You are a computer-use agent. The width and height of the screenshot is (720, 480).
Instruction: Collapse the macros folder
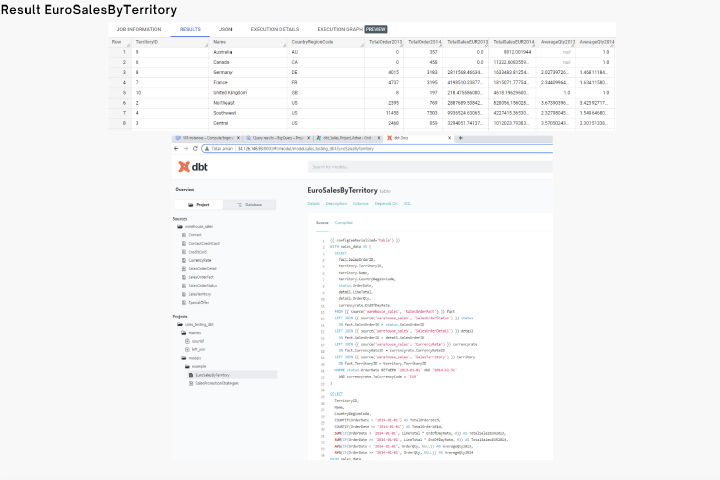click(x=184, y=333)
